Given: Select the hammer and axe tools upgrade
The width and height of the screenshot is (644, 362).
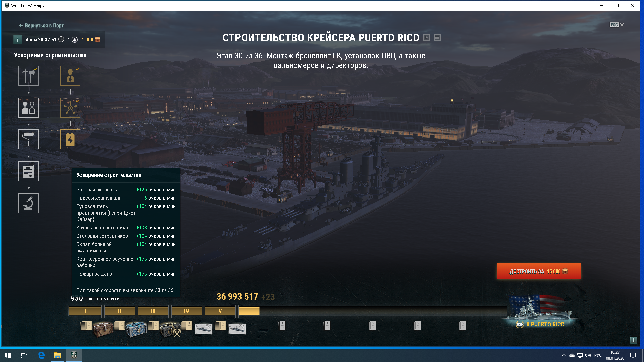Looking at the screenshot, I should tap(29, 76).
